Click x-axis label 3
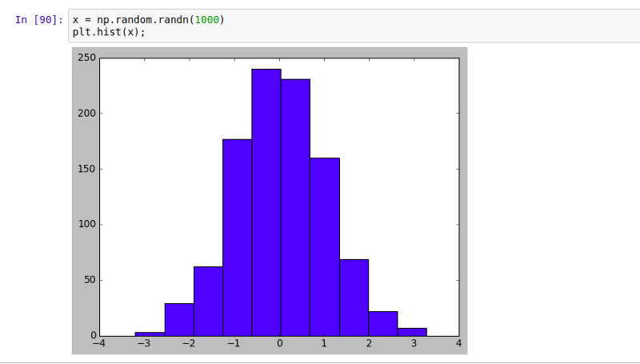This screenshot has height=364, width=640. pyautogui.click(x=414, y=343)
